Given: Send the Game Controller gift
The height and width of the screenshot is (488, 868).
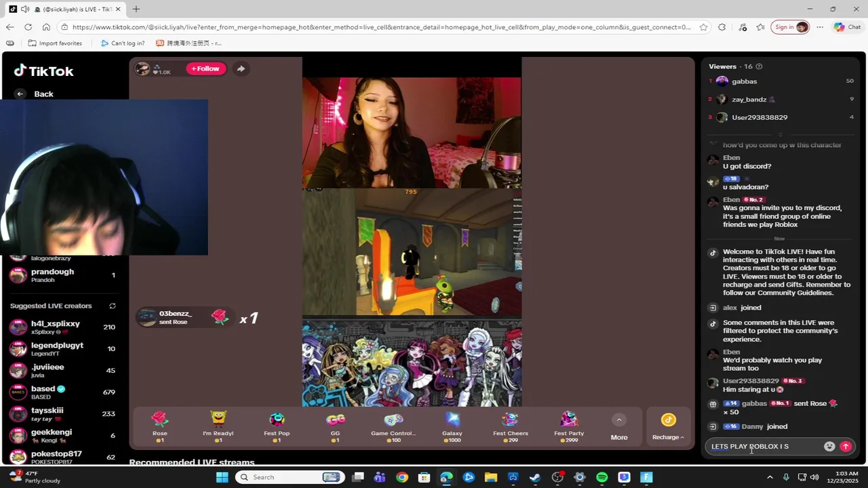Looking at the screenshot, I should click(x=393, y=426).
